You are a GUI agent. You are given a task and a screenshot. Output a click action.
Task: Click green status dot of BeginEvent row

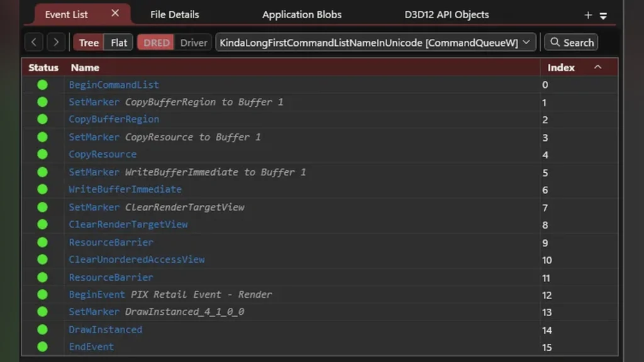tap(42, 295)
